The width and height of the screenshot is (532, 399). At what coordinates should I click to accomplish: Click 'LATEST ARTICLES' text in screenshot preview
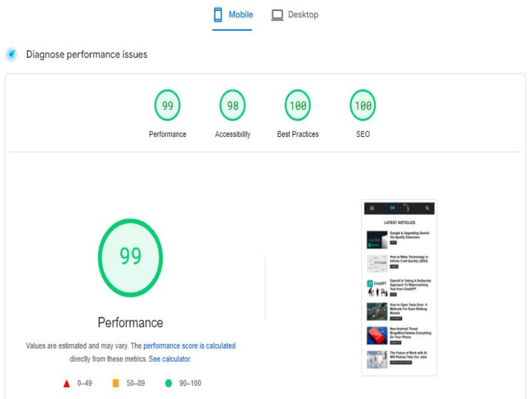coord(400,222)
